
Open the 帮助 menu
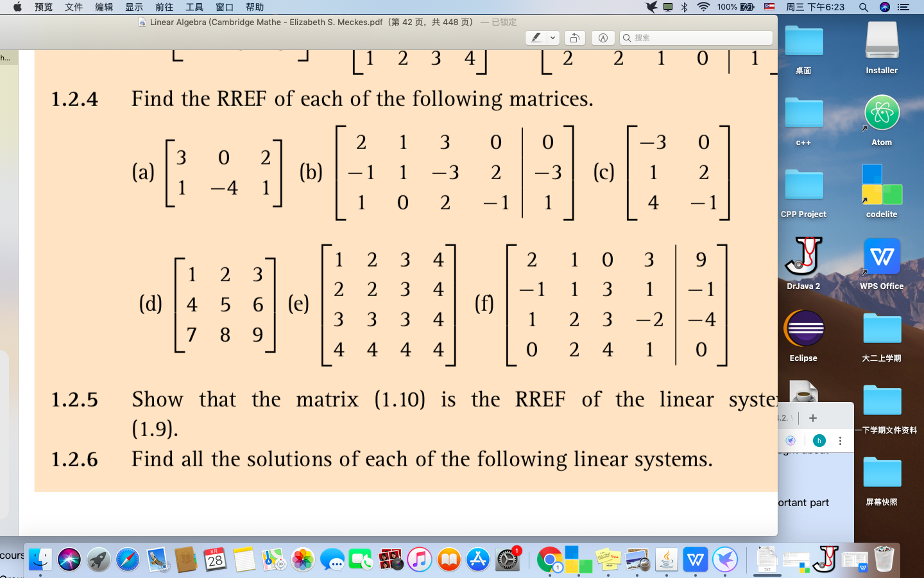(x=255, y=7)
